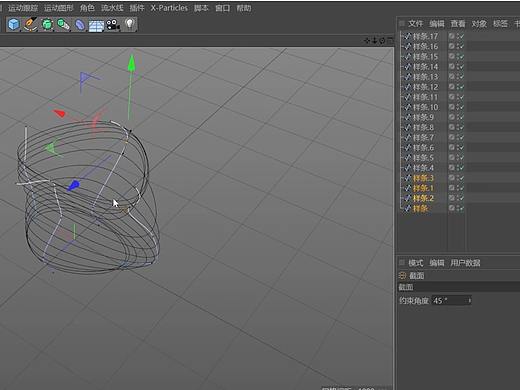This screenshot has width=520, height=390.
Task: Click the spline icon of 样条.15
Action: tap(407, 56)
